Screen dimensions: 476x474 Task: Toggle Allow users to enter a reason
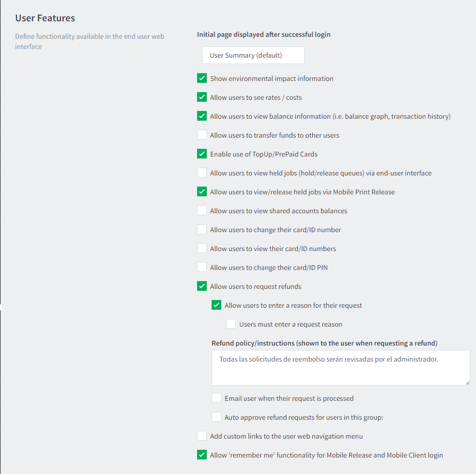(216, 305)
